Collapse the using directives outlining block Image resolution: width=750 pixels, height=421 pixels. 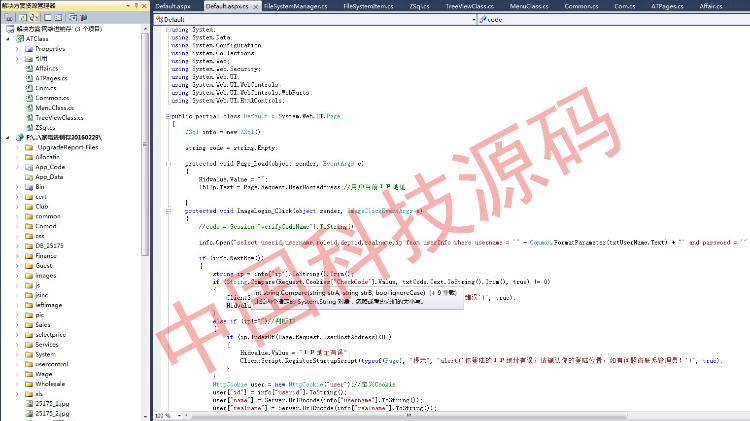pyautogui.click(x=168, y=30)
